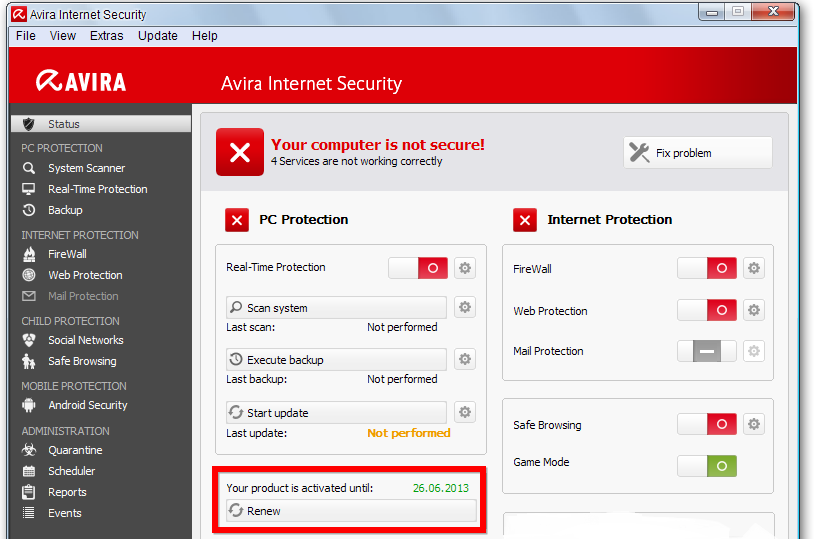The image size is (815, 539).
Task: Open FireWall settings gear in Internet Protection
Action: (754, 268)
